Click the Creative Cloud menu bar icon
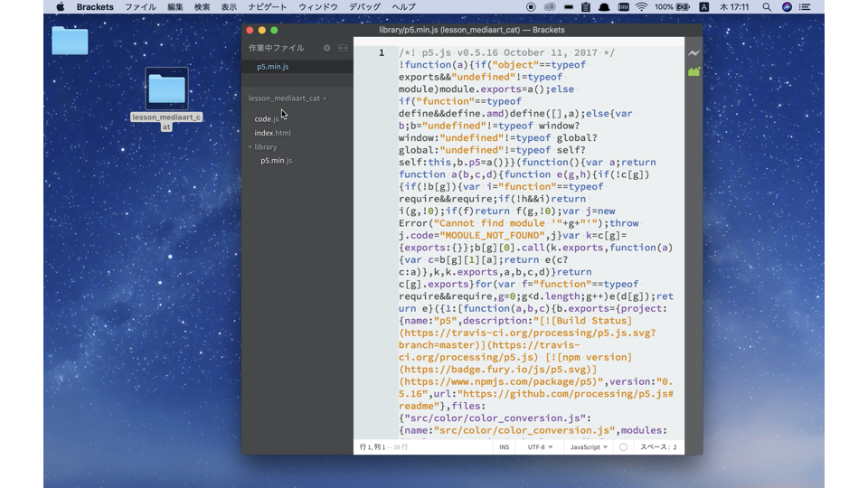The height and width of the screenshot is (488, 868). tap(550, 6)
